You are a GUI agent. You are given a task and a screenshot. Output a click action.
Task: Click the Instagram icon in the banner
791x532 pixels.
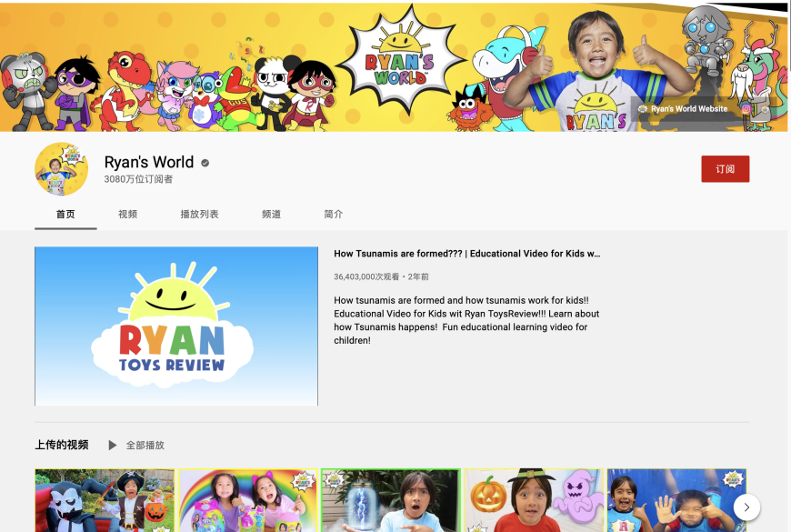click(746, 108)
